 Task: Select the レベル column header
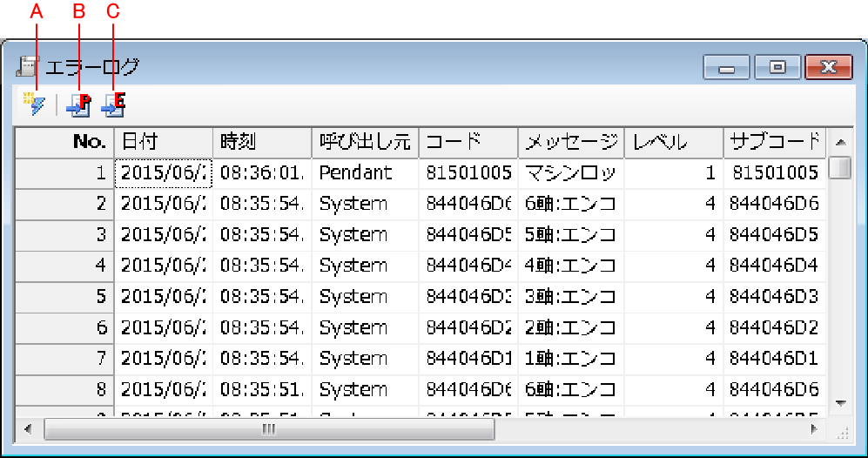[x=673, y=142]
